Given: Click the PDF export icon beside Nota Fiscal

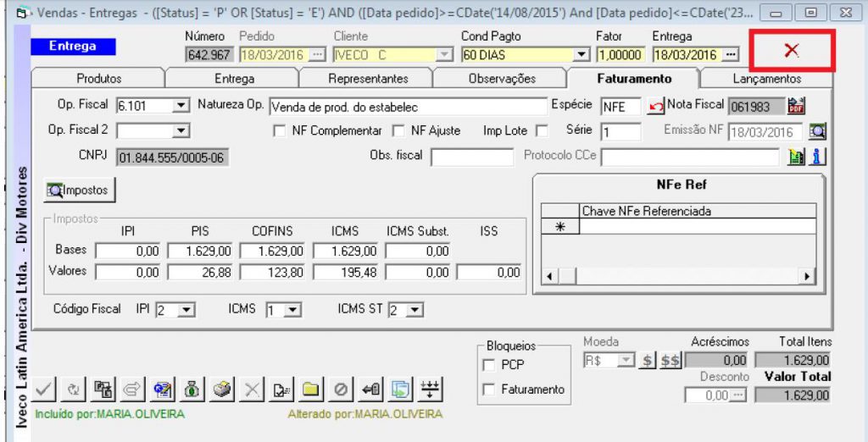Looking at the screenshot, I should click(795, 106).
